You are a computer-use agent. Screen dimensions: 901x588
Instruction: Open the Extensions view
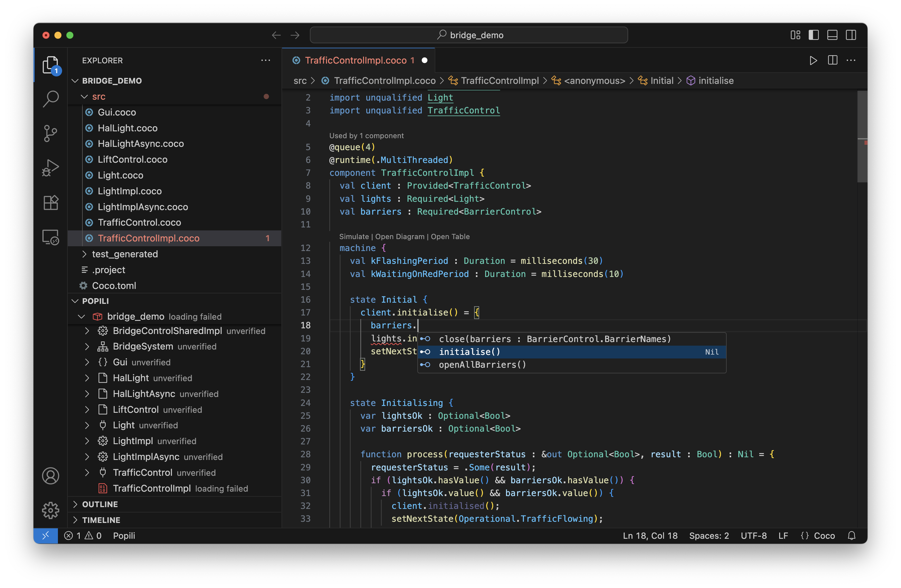[50, 203]
